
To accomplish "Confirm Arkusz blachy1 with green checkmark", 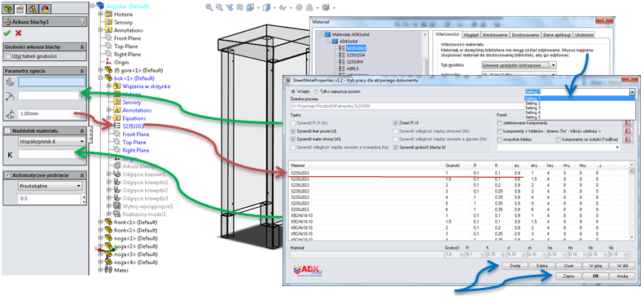I will pyautogui.click(x=7, y=33).
